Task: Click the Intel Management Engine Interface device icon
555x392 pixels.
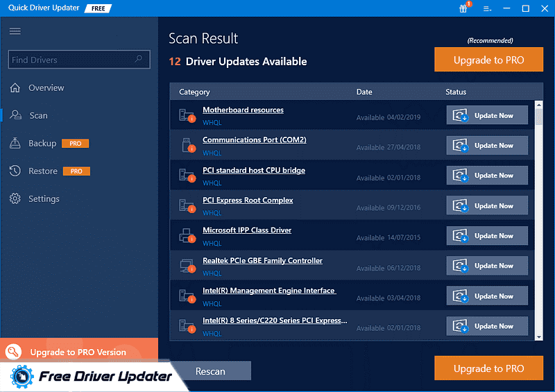Action: coord(187,296)
